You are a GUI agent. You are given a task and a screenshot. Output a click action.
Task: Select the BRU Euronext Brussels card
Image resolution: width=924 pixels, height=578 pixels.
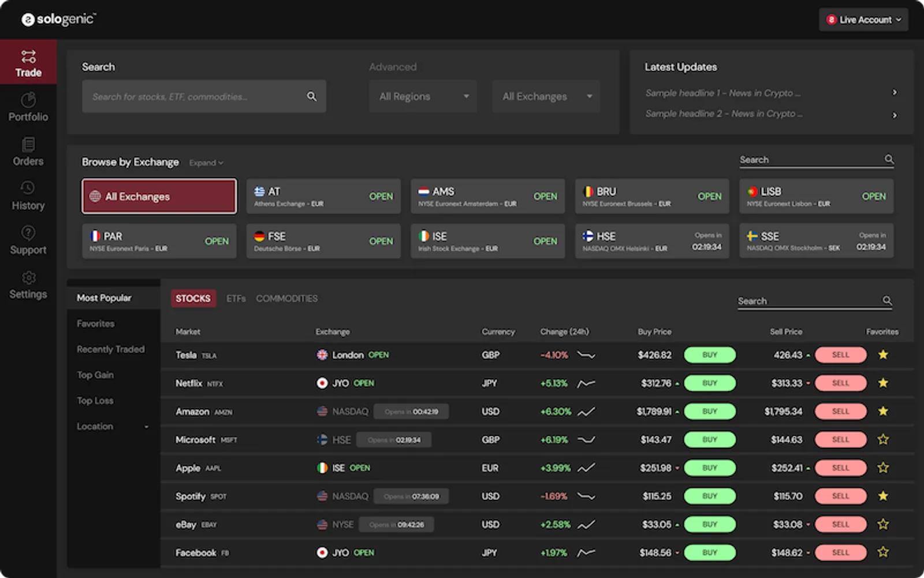pos(652,196)
